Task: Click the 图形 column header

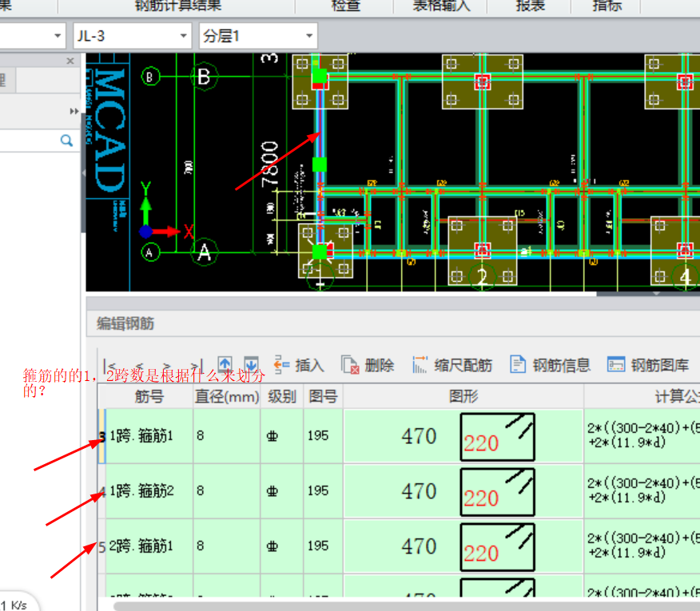Action: click(x=463, y=396)
